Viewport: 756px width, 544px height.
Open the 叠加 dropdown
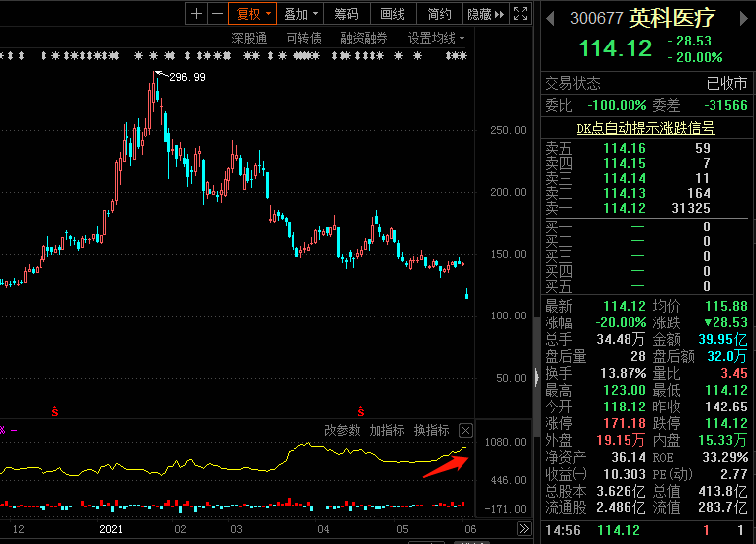(300, 14)
